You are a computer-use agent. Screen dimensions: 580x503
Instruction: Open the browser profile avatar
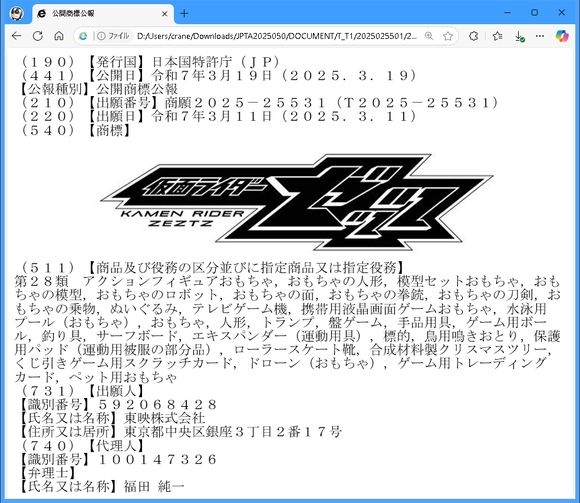17,14
